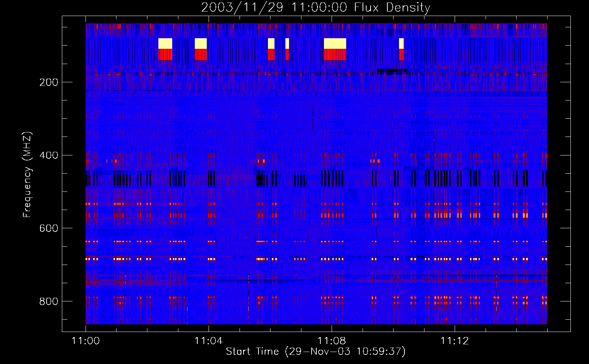Click the '200' frequency tick label

pyautogui.click(x=49, y=82)
